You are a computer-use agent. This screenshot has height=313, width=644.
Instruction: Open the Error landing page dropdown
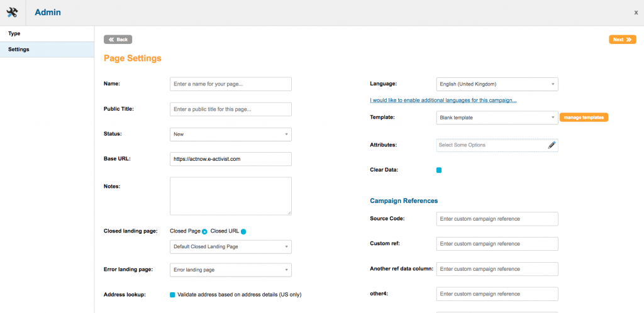coord(231,270)
